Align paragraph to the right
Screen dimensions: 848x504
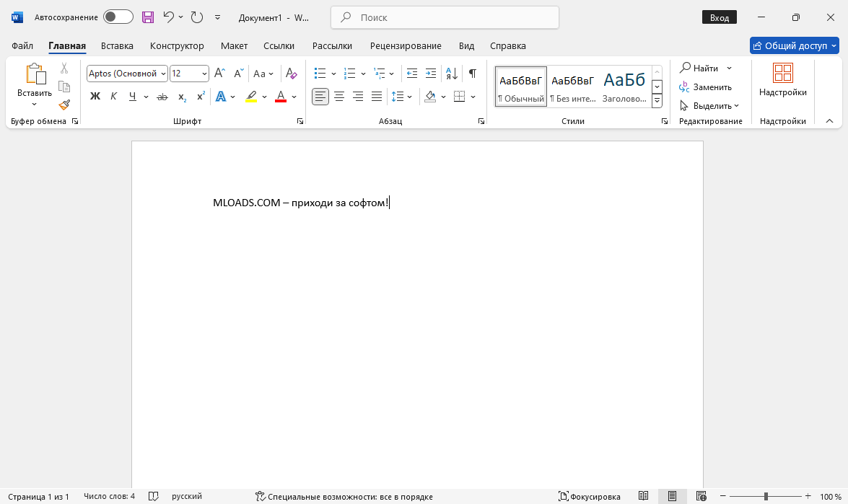tap(358, 97)
